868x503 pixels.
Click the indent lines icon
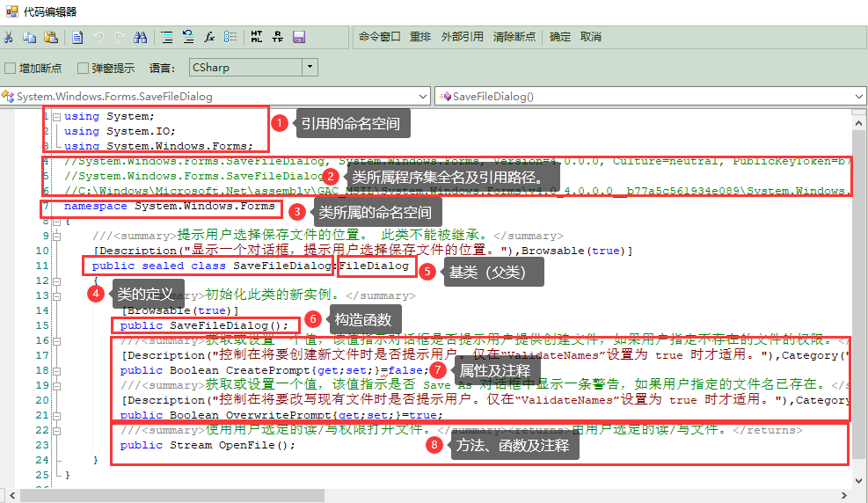coord(166,37)
